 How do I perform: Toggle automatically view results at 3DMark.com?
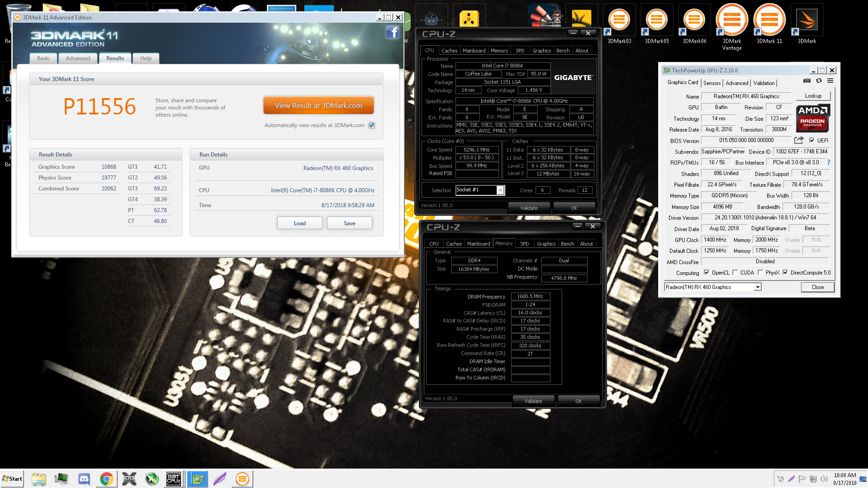pos(372,125)
